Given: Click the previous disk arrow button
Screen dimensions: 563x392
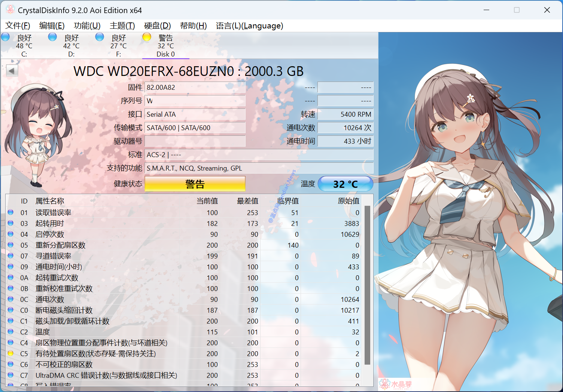Looking at the screenshot, I should point(12,70).
